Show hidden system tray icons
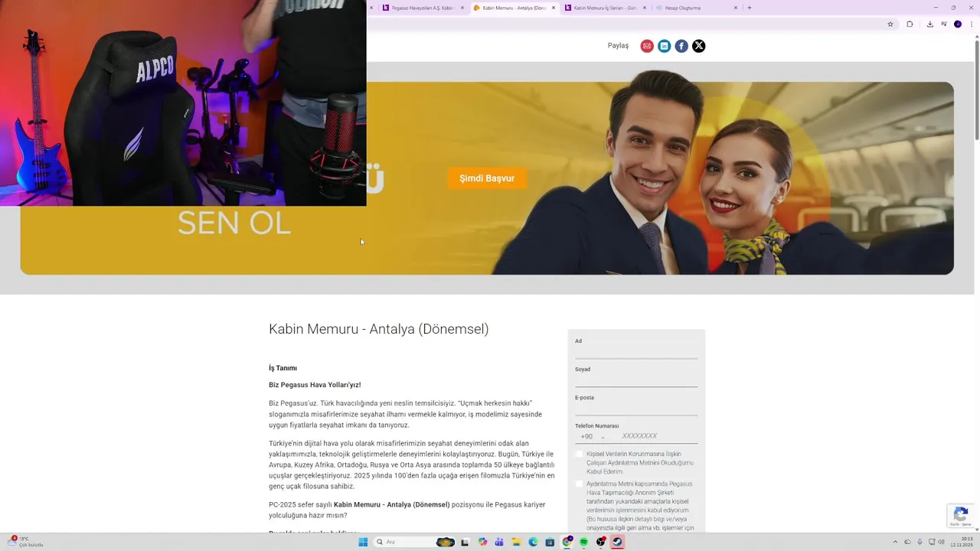 pos(895,542)
